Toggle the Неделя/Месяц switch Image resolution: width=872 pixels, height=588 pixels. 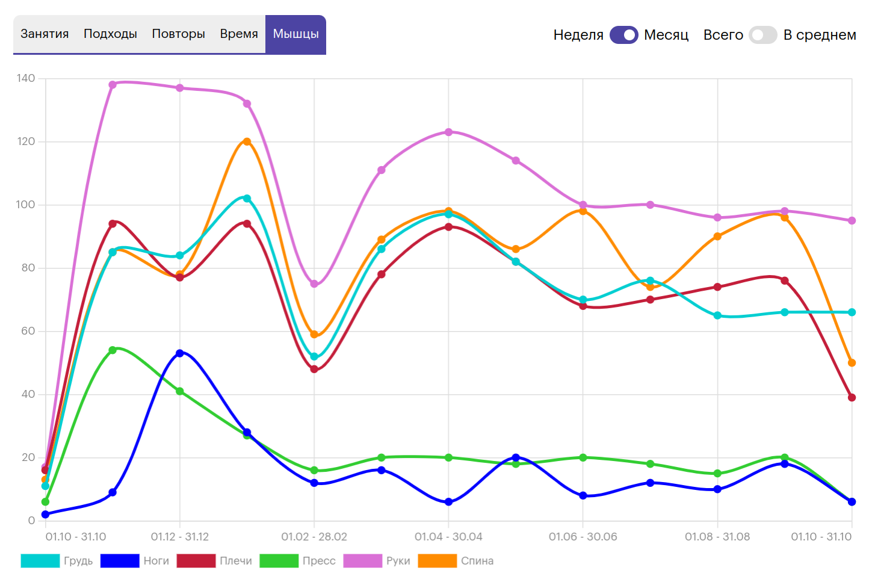pyautogui.click(x=623, y=35)
